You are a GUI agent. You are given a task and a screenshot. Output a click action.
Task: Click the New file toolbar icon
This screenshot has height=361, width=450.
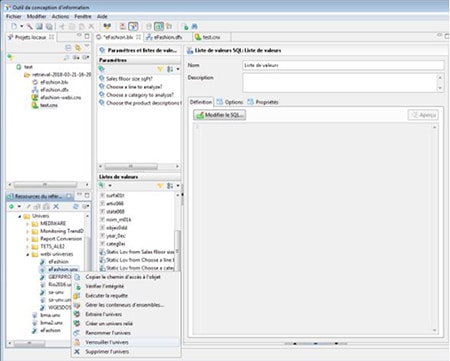click(x=14, y=26)
